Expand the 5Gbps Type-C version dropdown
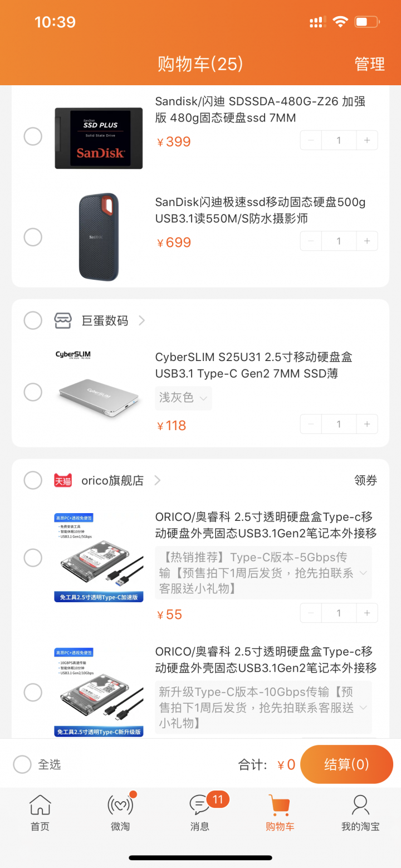 [263, 573]
